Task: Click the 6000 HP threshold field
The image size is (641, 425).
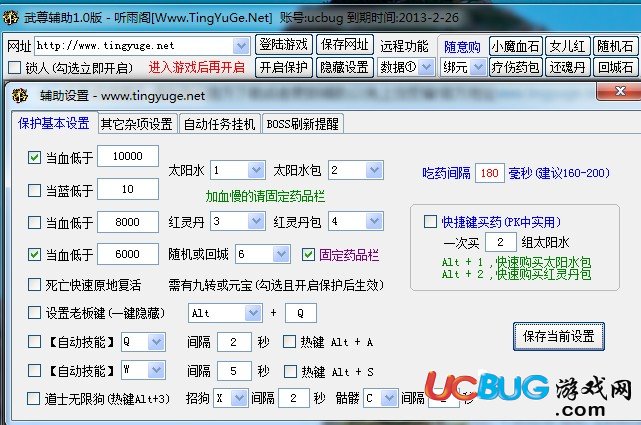Action: click(128, 254)
